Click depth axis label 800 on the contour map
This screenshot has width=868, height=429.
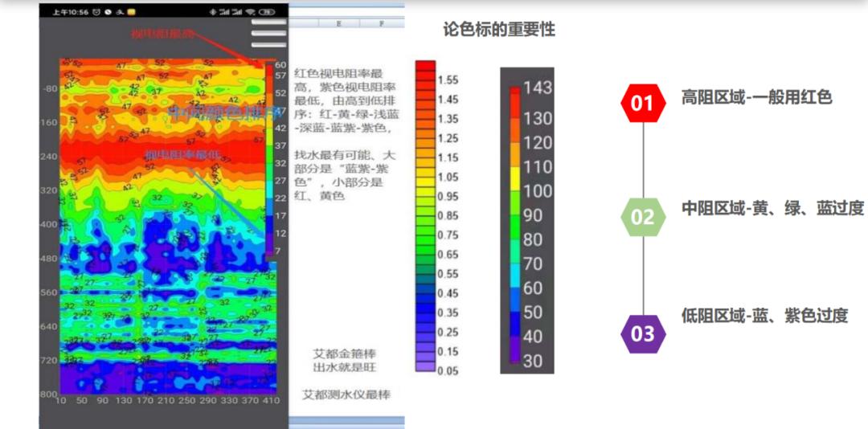[x=49, y=394]
